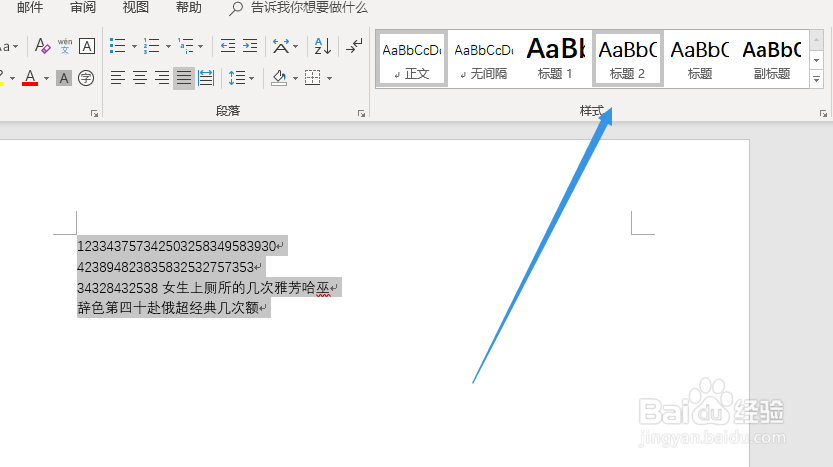
Task: Open highlight color dropdown arrow
Action: pyautogui.click(x=12, y=79)
